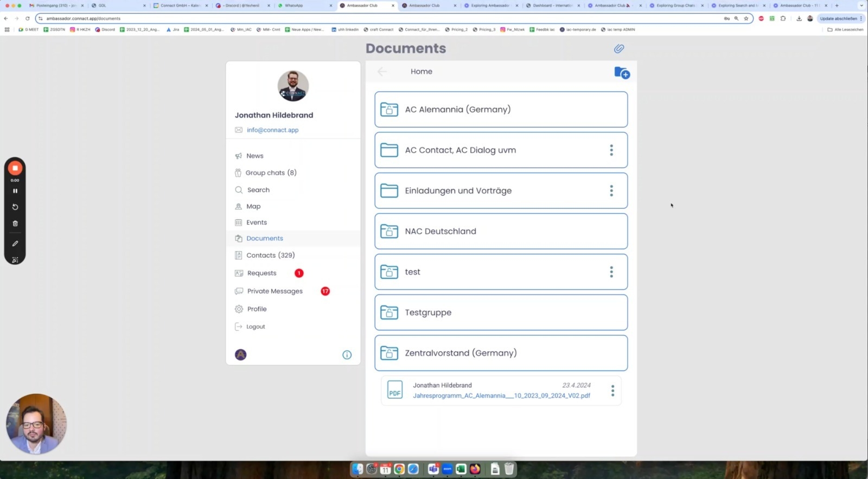The image size is (868, 479).
Task: Open the G MEET bookmark
Action: tap(28, 30)
